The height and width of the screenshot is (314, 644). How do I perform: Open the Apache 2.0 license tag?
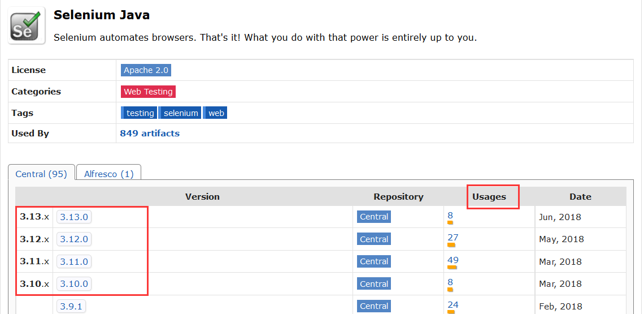[146, 70]
